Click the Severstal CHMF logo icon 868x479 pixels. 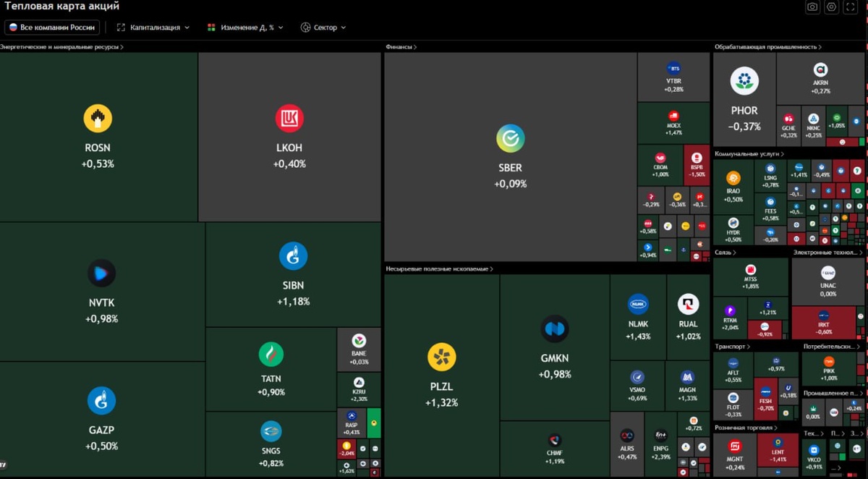[555, 440]
